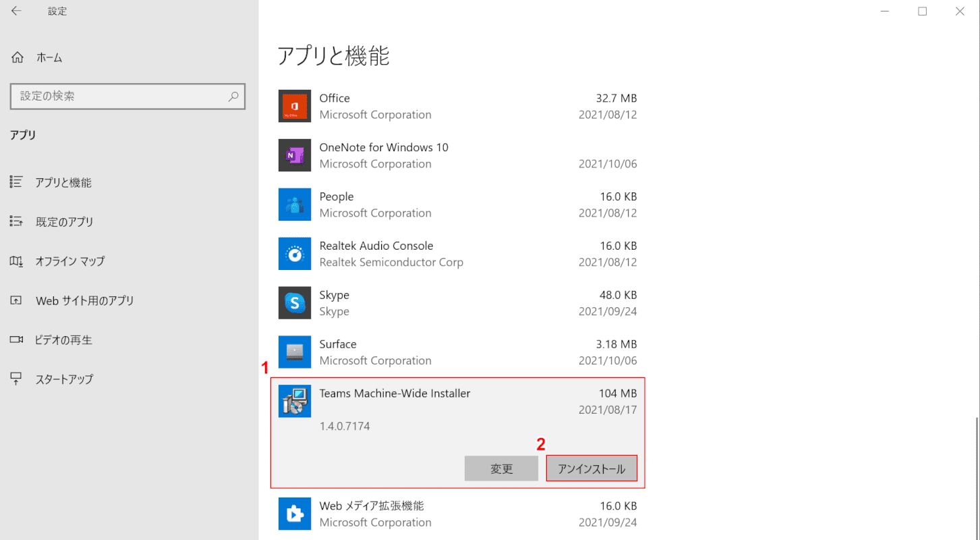Click the 3.18 MB size of Surface
Screen dimensions: 980x540
point(615,345)
